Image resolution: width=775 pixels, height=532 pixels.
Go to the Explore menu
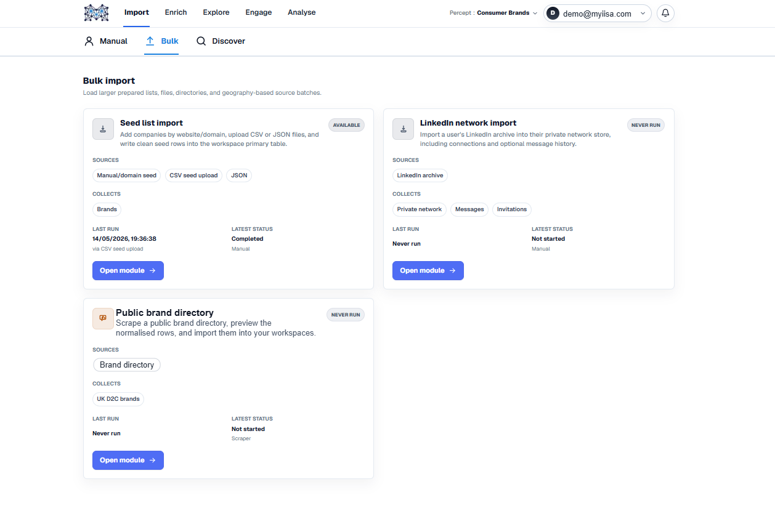[216, 12]
